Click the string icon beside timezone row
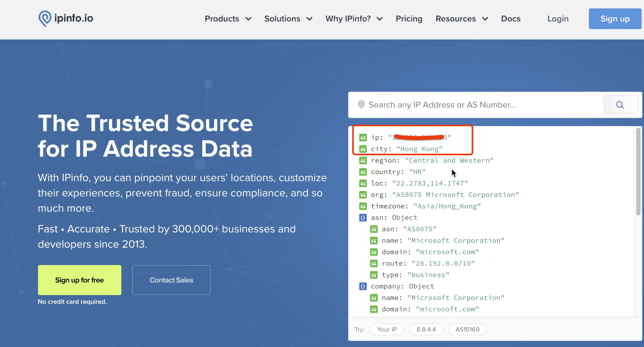This screenshot has height=347, width=644. pos(363,206)
